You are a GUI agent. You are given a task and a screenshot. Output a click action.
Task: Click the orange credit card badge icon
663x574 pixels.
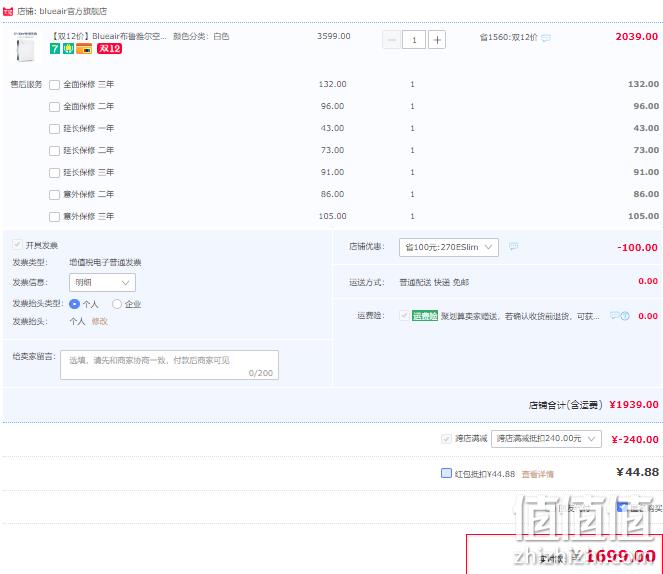pos(84,49)
